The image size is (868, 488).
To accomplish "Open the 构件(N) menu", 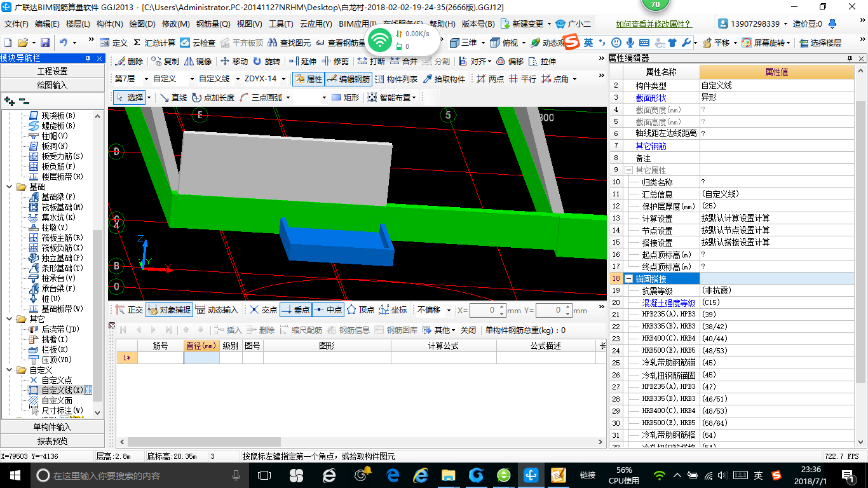I will (109, 24).
